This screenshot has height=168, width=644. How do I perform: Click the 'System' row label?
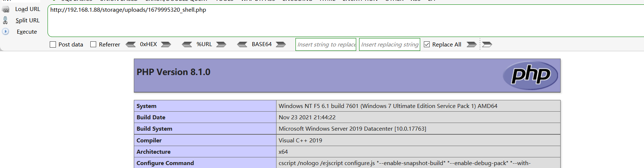(146, 106)
